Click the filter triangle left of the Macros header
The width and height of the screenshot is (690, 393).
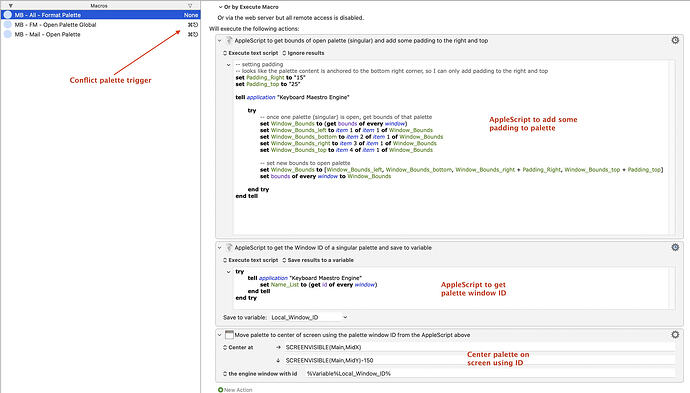click(11, 6)
